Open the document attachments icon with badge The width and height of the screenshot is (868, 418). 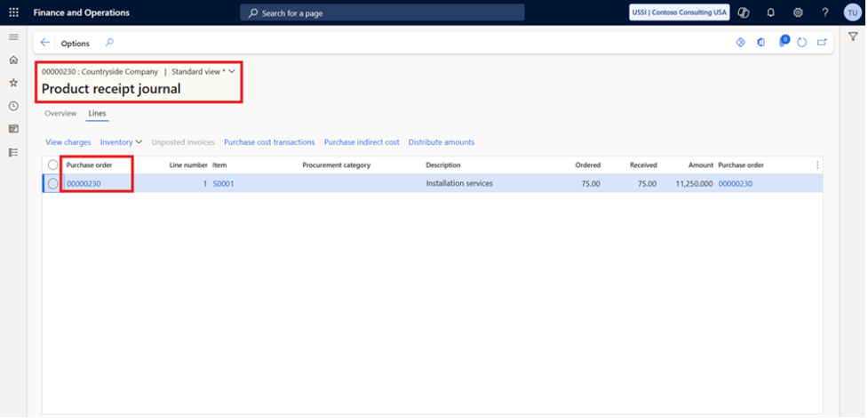pyautogui.click(x=784, y=42)
